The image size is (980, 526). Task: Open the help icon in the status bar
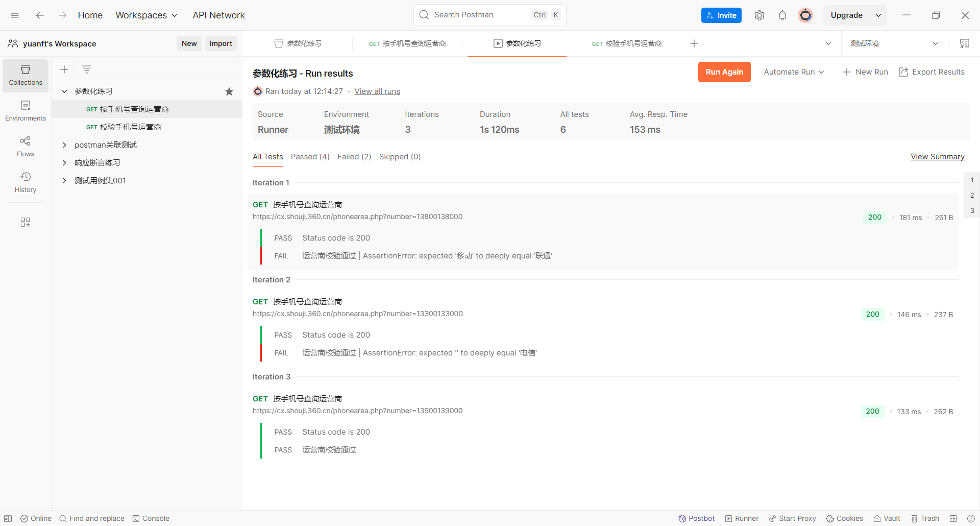tap(971, 518)
